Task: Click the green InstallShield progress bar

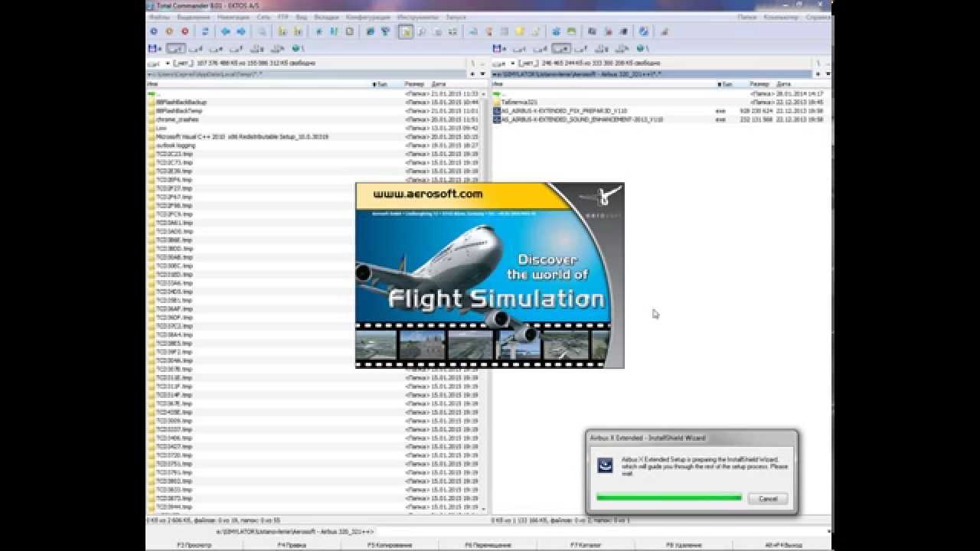Action: coord(669,497)
